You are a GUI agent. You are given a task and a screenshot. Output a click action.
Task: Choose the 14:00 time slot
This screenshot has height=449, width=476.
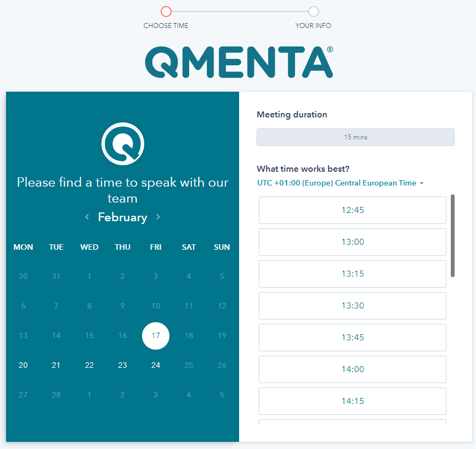[353, 369]
